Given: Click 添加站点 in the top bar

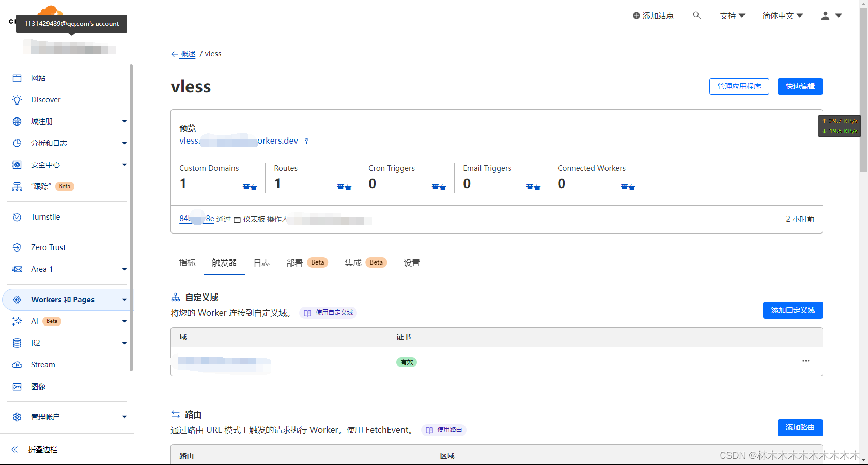Looking at the screenshot, I should point(653,16).
